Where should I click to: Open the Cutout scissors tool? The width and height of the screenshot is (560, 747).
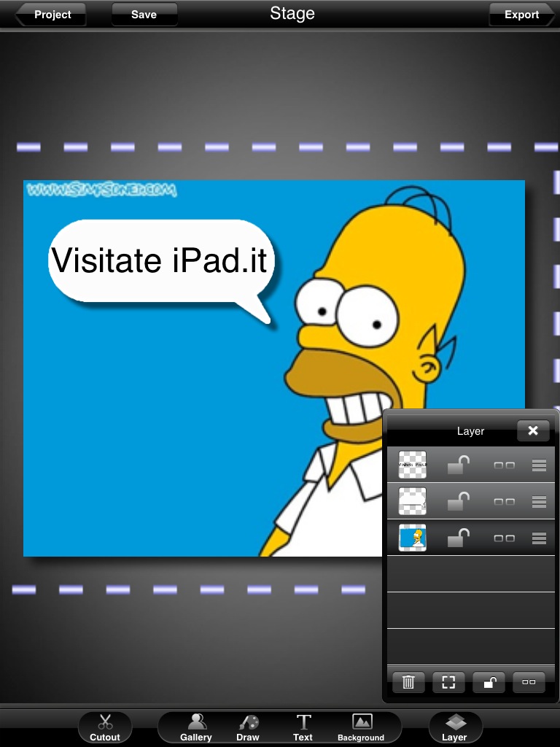click(105, 728)
